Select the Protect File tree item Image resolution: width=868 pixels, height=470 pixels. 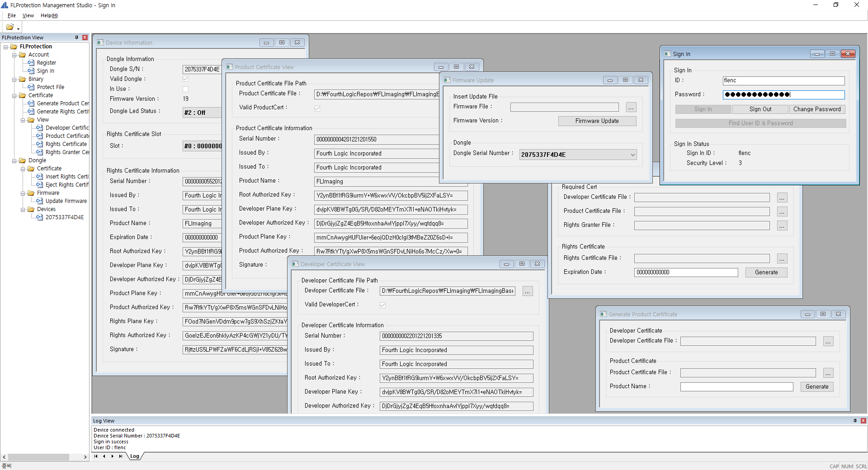pyautogui.click(x=51, y=87)
